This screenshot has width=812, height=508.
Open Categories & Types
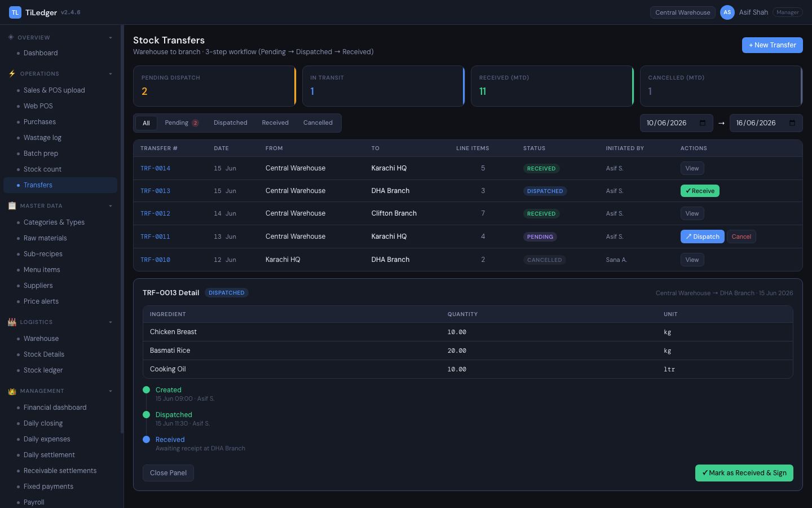[60, 222]
